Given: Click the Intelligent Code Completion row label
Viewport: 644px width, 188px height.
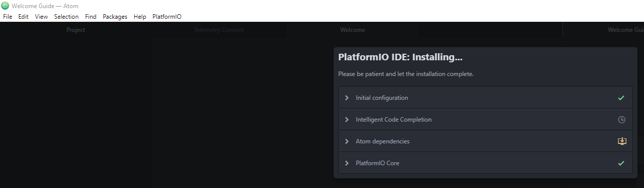Looking at the screenshot, I should [x=394, y=120].
